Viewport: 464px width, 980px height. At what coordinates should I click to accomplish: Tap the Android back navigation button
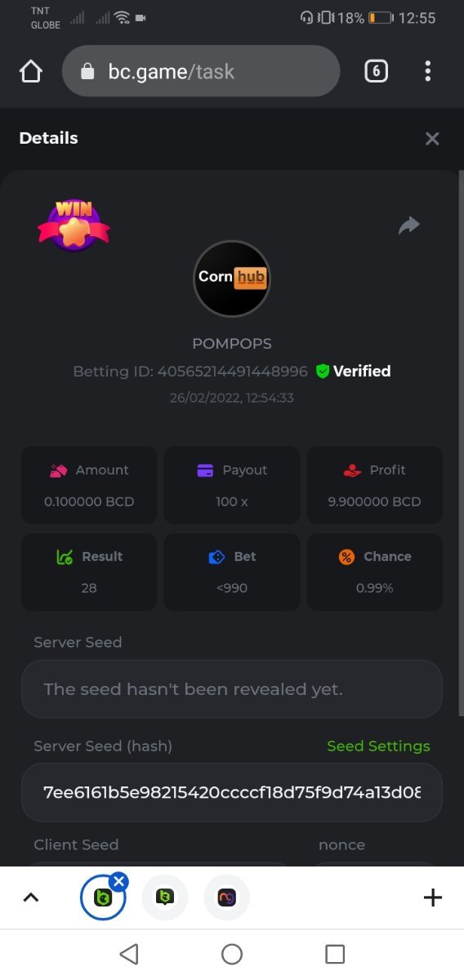[x=128, y=954]
